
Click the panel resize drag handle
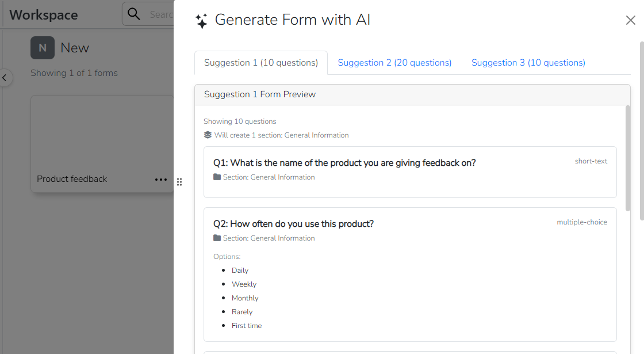tap(179, 182)
